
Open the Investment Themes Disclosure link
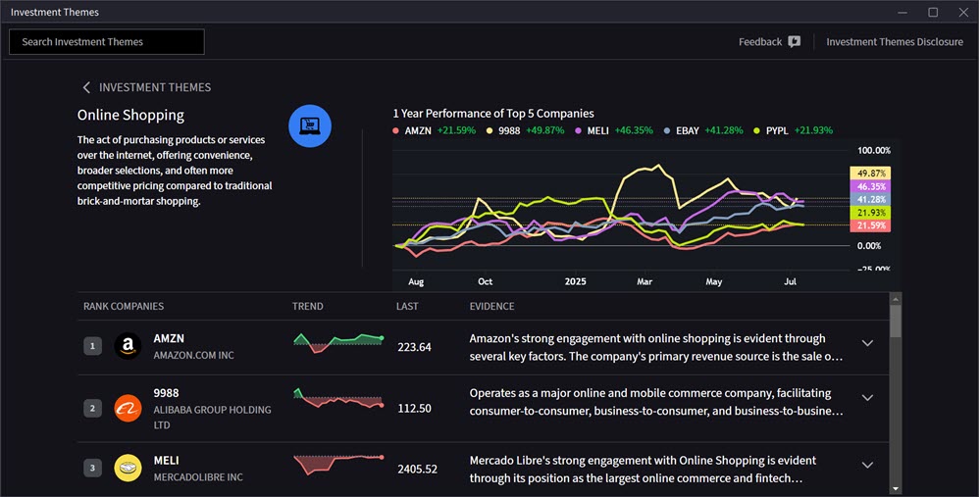(895, 42)
